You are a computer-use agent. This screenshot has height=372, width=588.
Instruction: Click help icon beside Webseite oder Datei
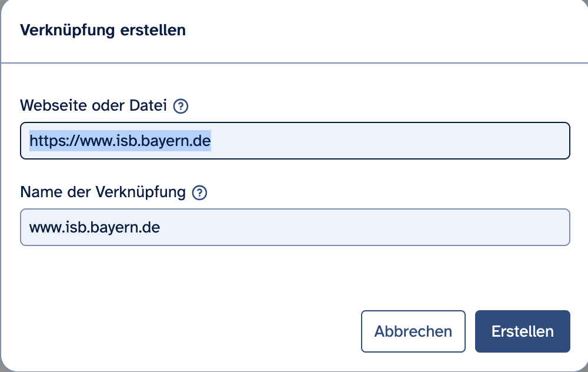coord(181,107)
